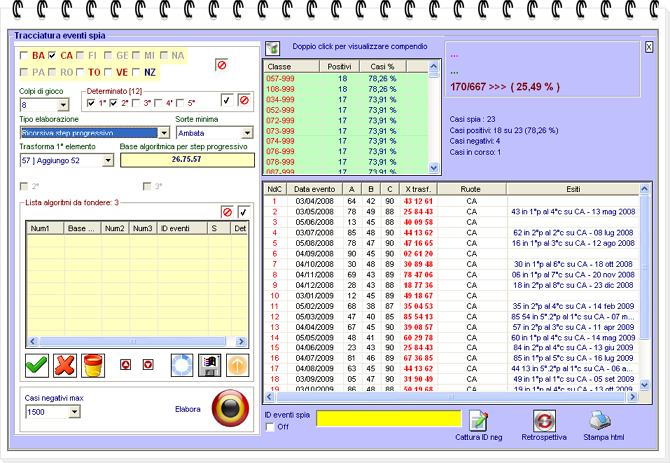Click the Casi % column header

coord(384,66)
